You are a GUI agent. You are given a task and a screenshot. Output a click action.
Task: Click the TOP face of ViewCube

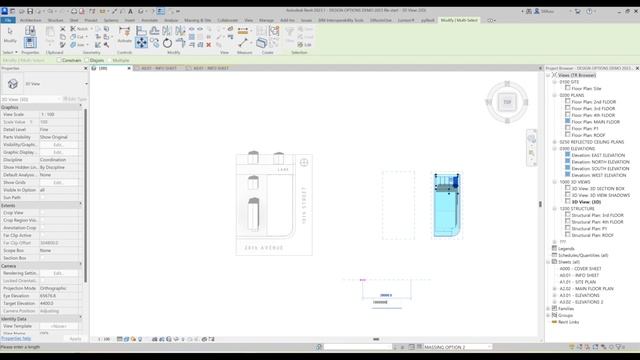[x=507, y=102]
